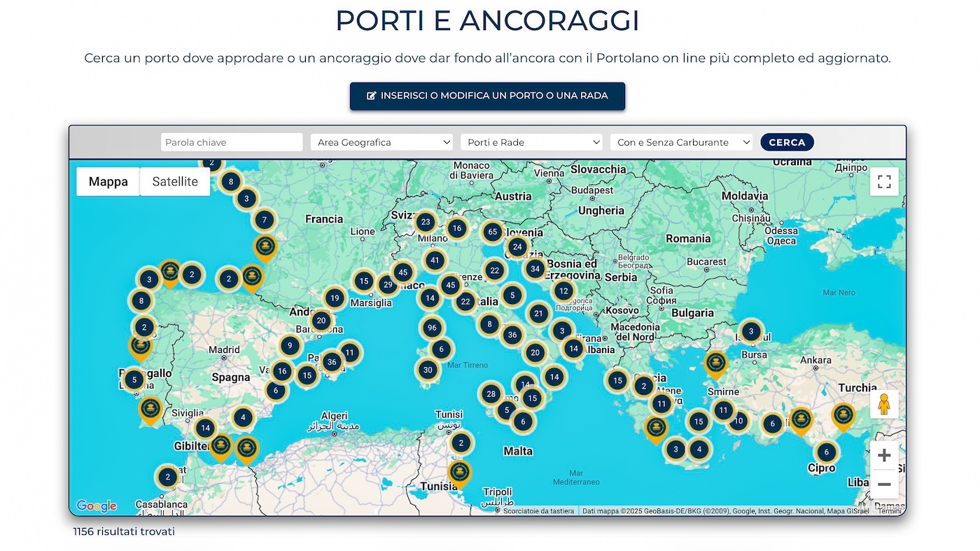The image size is (980, 551).
Task: Switch to Mappa view
Action: [108, 181]
